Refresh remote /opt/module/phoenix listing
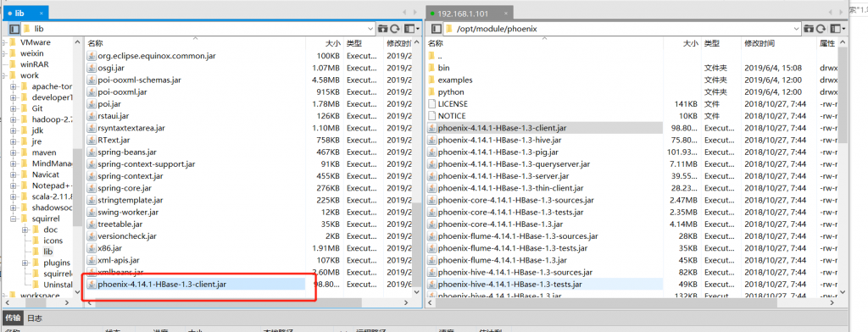Screen dimensions: 868x332 (821, 29)
